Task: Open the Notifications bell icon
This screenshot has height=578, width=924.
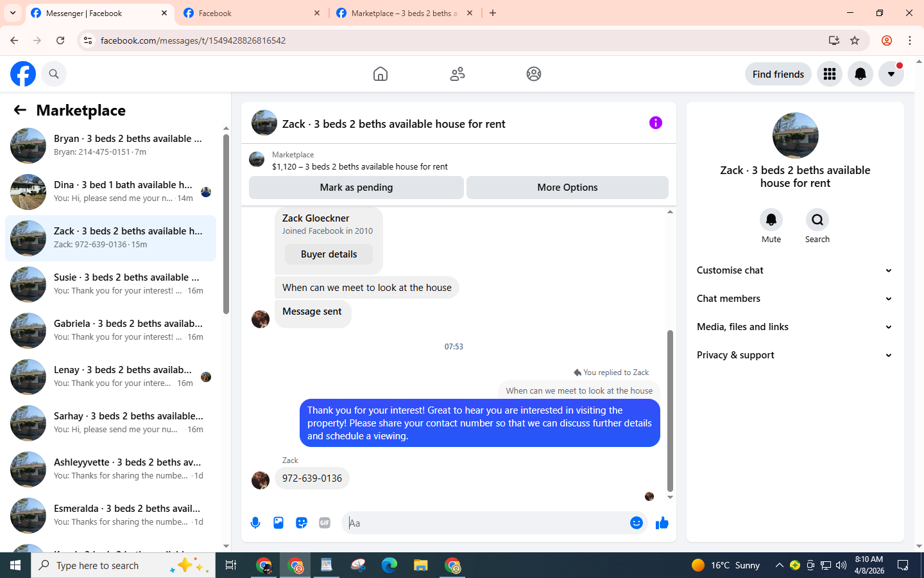Action: (x=860, y=74)
